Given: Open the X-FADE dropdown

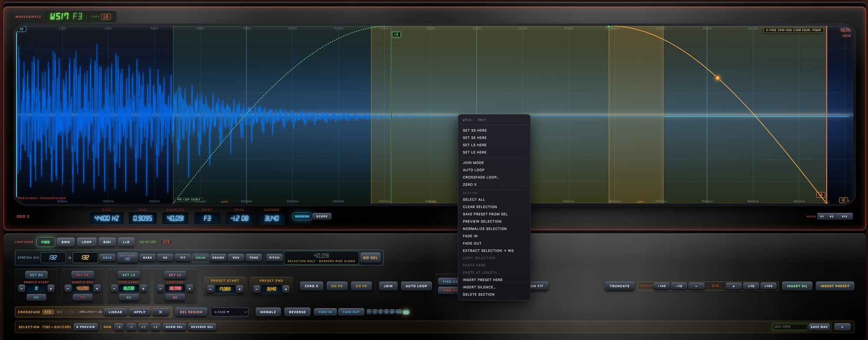Looking at the screenshot, I should 230,312.
